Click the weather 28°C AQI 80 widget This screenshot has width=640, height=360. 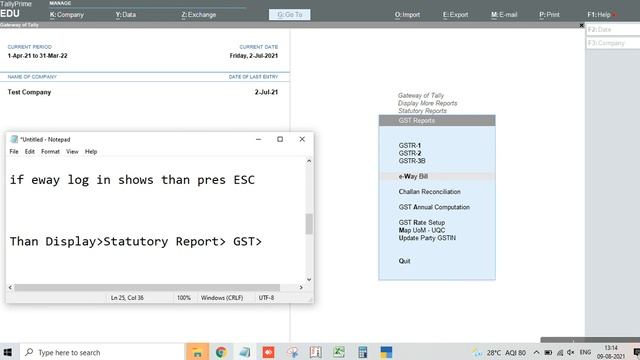click(x=499, y=352)
